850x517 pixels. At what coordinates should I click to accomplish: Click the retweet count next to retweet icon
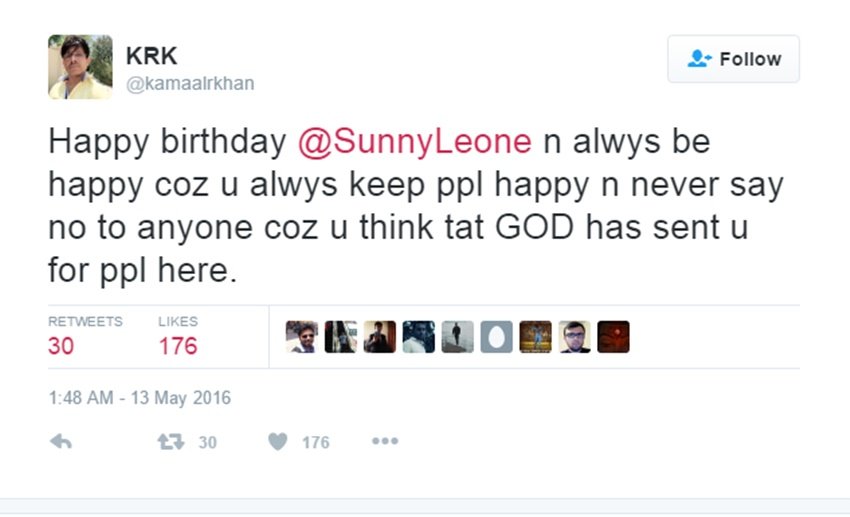[x=207, y=442]
